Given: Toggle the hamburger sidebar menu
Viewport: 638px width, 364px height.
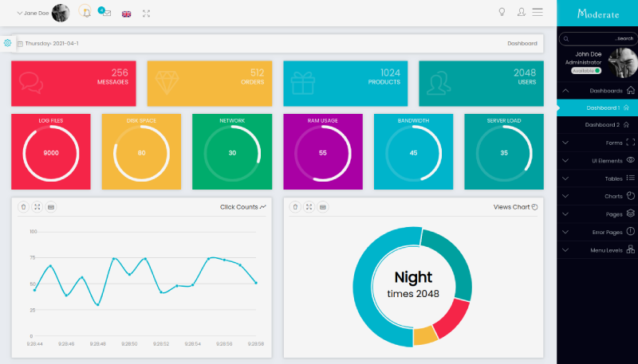Looking at the screenshot, I should coord(538,12).
